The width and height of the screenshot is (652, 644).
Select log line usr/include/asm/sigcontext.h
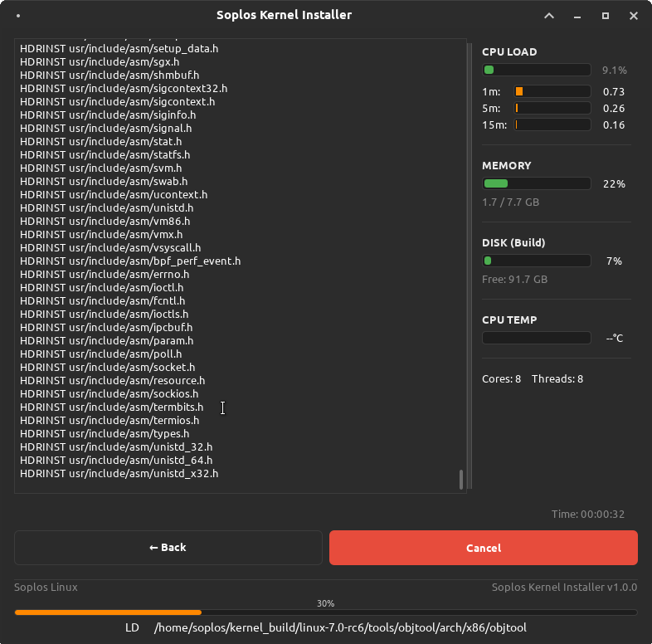point(117,102)
